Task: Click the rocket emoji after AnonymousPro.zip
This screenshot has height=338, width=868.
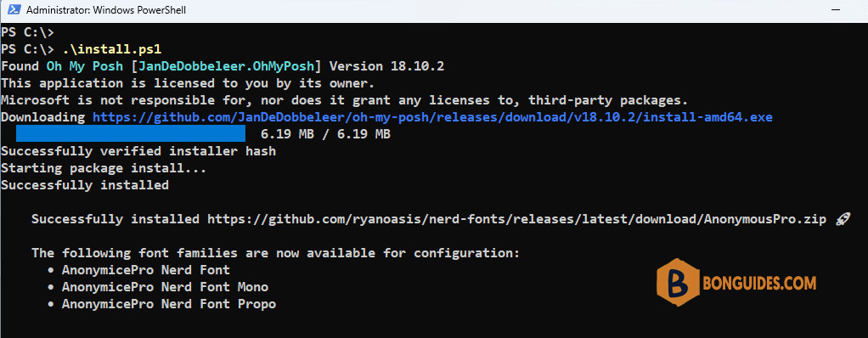Action: (842, 219)
